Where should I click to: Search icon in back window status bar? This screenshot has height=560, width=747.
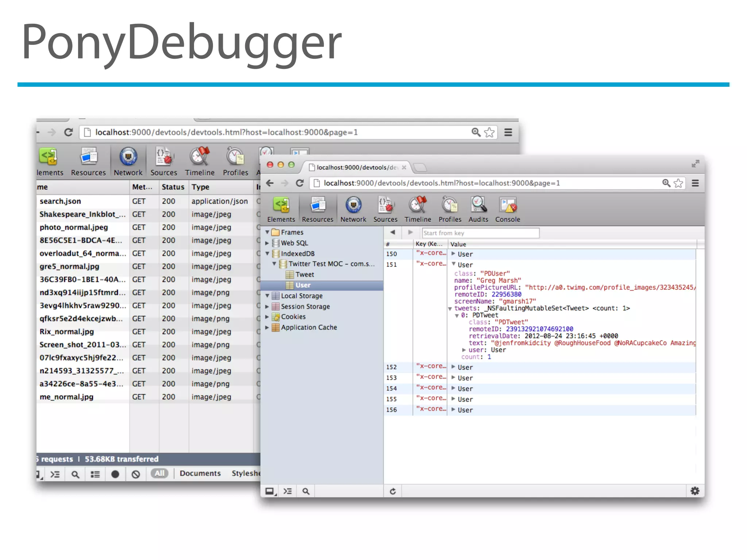pos(75,474)
